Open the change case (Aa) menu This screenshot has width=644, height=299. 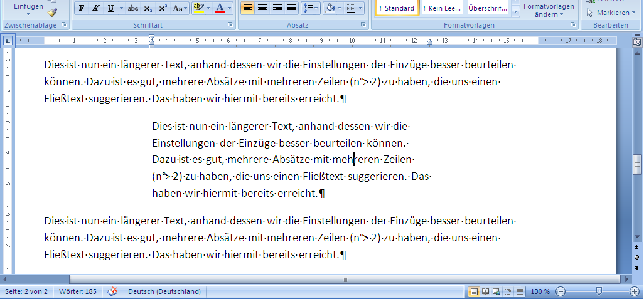180,8
